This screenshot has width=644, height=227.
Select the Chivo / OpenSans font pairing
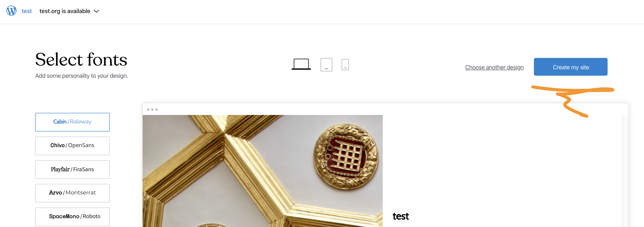(x=72, y=146)
